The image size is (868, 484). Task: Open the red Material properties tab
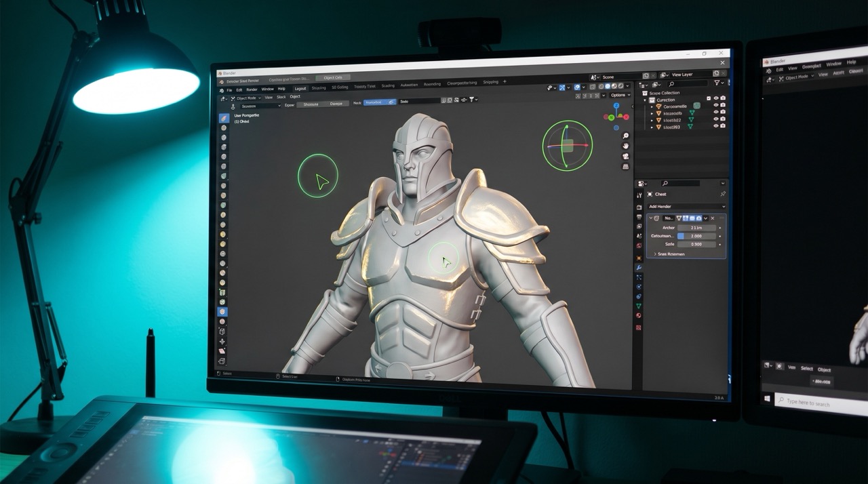coord(639,315)
